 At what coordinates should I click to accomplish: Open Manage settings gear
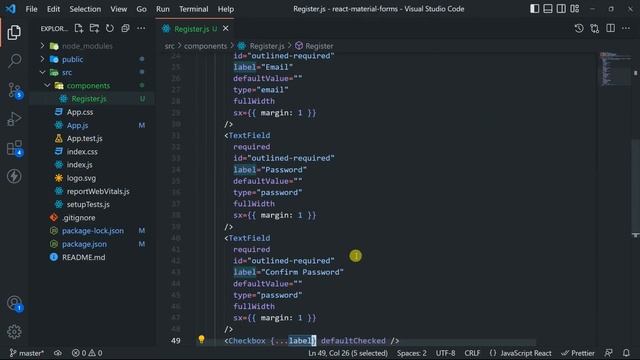[x=14, y=332]
